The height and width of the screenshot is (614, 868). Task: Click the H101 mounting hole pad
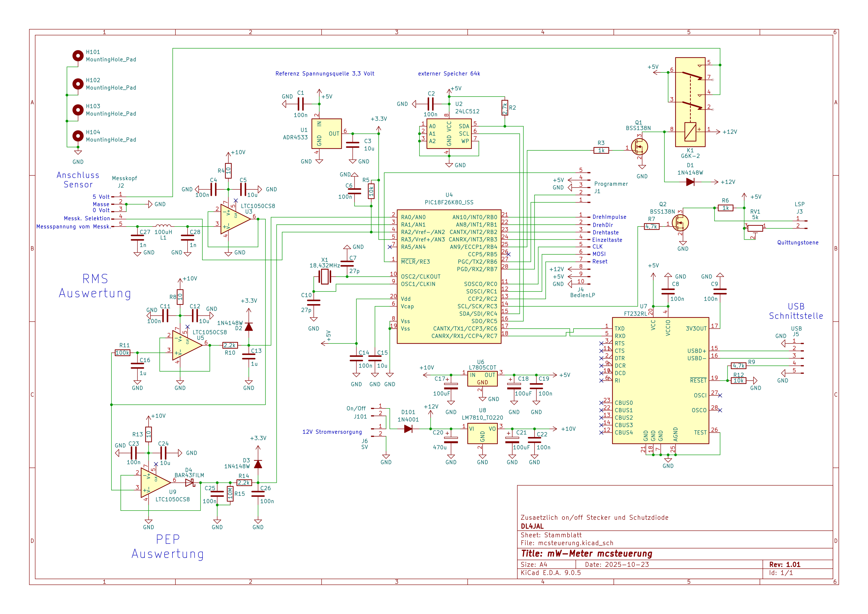(x=78, y=56)
